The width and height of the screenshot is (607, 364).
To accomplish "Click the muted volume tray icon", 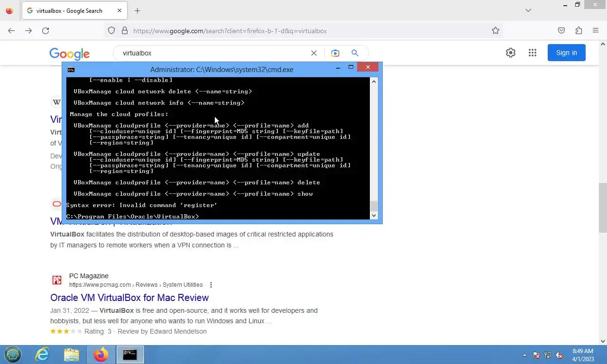I will pyautogui.click(x=560, y=355).
